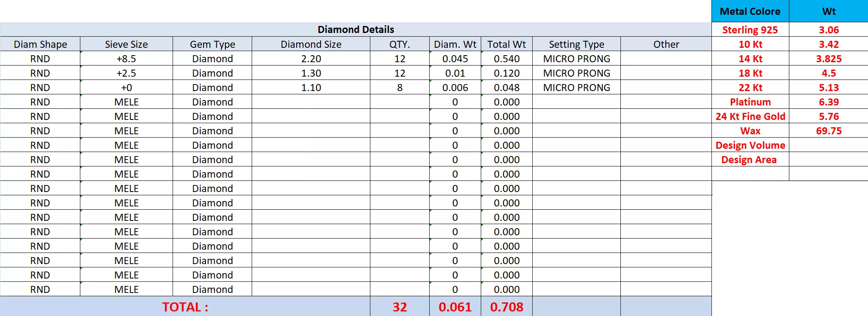Select total weight cell '0.048'
This screenshot has width=868, height=316.
[x=507, y=87]
